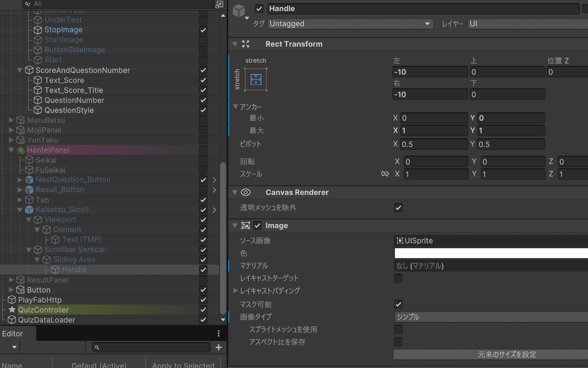Select the Content item in hierarchy
Viewport: 588px width, 368px height.
click(x=67, y=230)
